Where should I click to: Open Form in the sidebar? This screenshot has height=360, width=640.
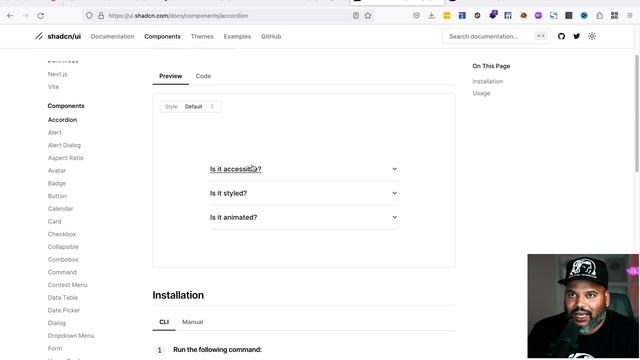[x=55, y=348]
